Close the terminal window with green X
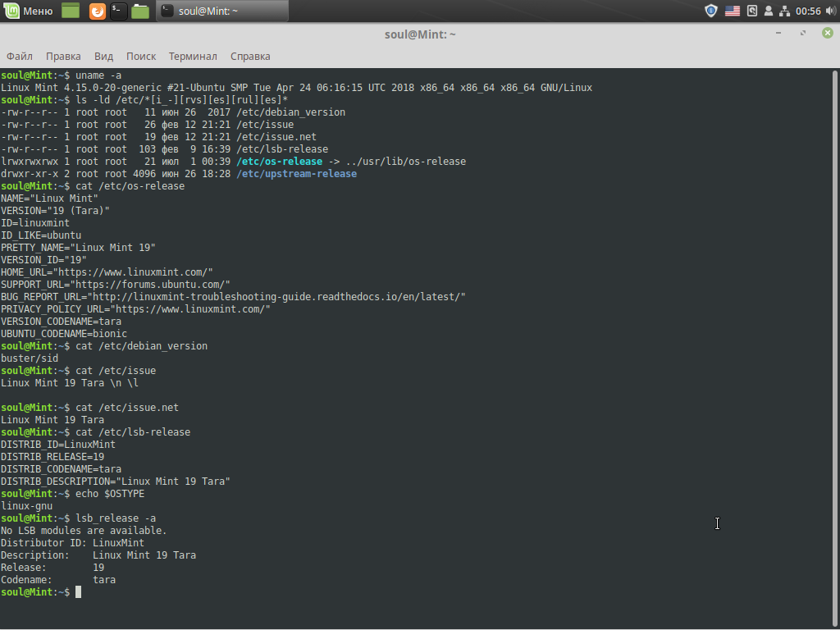The width and height of the screenshot is (840, 630). [x=828, y=33]
